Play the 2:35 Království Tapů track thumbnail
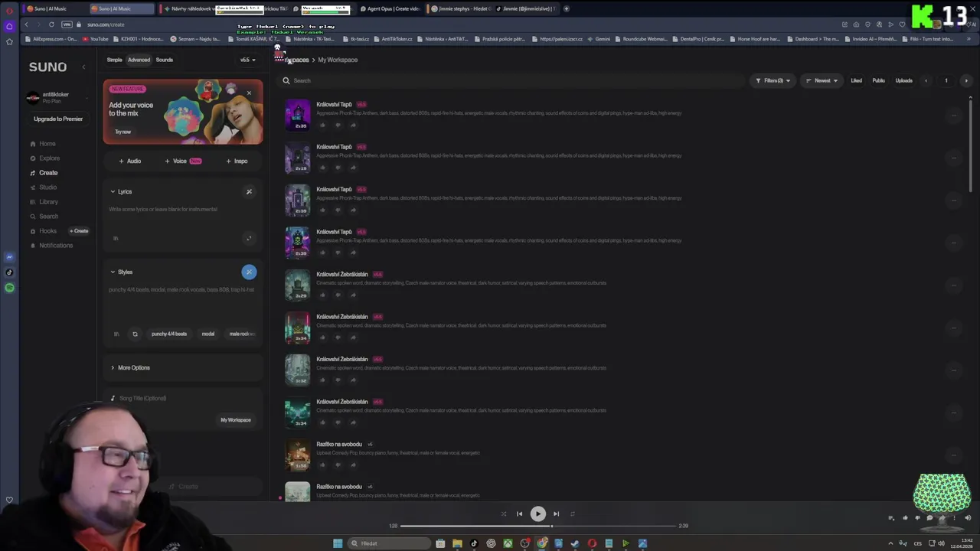980x551 pixels. [x=298, y=115]
